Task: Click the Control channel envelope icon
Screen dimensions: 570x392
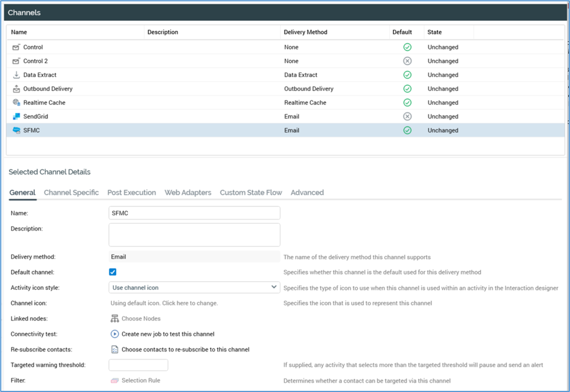Action: click(x=16, y=48)
